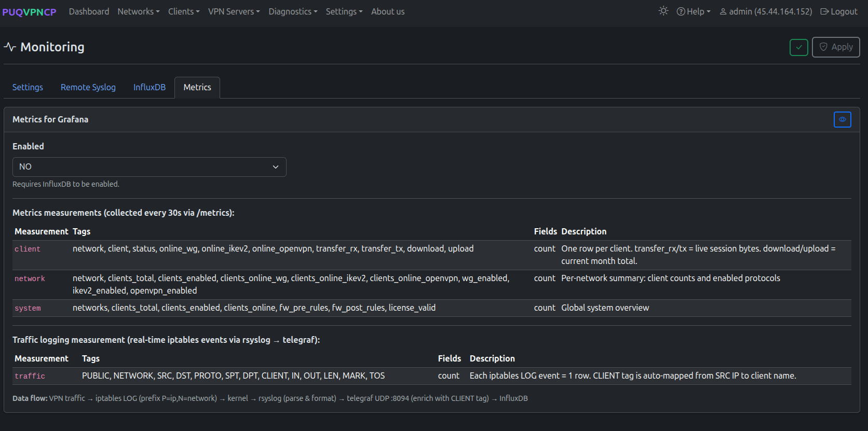Switch to the Settings tab
Image resolution: width=868 pixels, height=431 pixels.
tap(28, 87)
